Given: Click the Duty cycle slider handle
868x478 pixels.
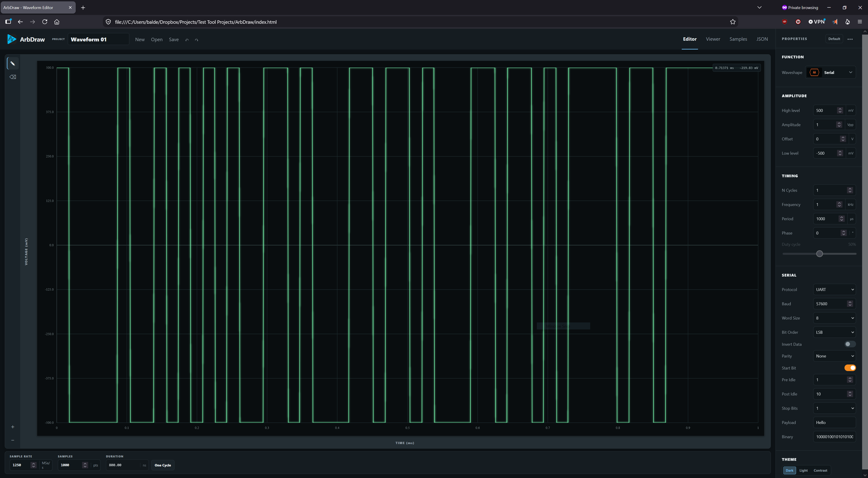Looking at the screenshot, I should click(819, 253).
